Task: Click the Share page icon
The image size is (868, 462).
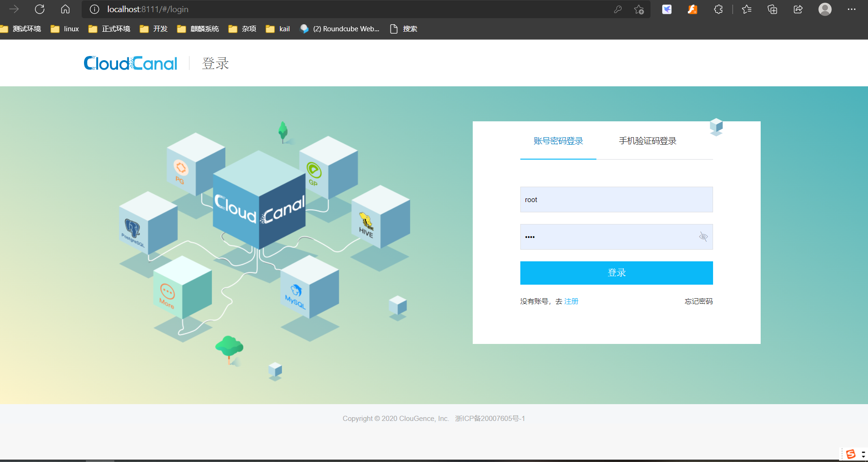Action: click(798, 9)
